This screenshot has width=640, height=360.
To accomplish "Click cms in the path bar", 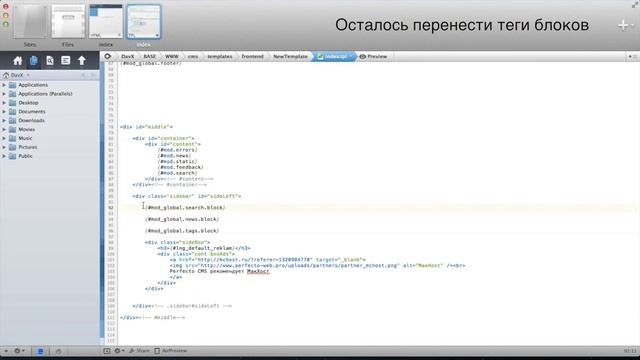I will tap(193, 56).
